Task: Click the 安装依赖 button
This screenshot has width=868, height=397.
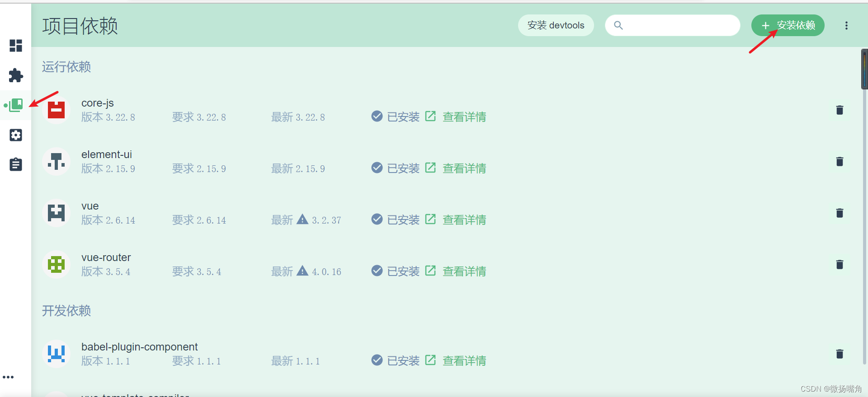Action: click(788, 25)
